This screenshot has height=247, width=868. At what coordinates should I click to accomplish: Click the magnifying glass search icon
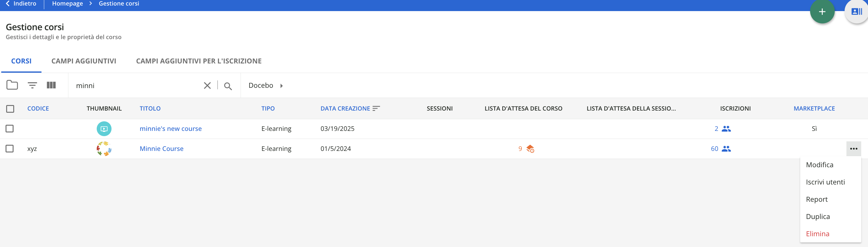click(228, 86)
